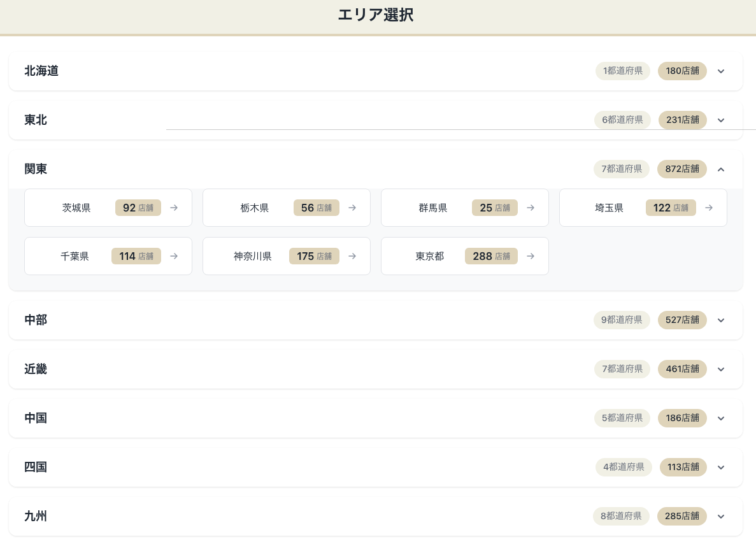Expand the 近畿 region chevron

coord(721,369)
